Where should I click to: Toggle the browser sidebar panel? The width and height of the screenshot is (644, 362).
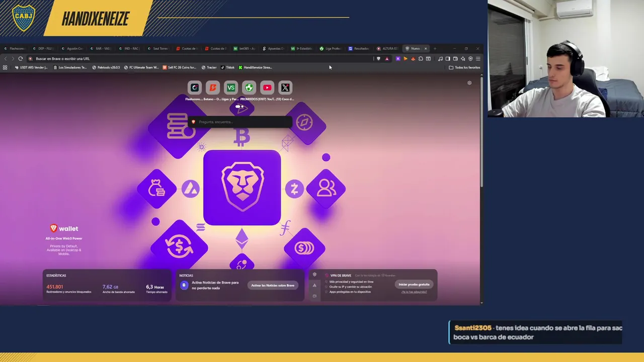pyautogui.click(x=448, y=59)
